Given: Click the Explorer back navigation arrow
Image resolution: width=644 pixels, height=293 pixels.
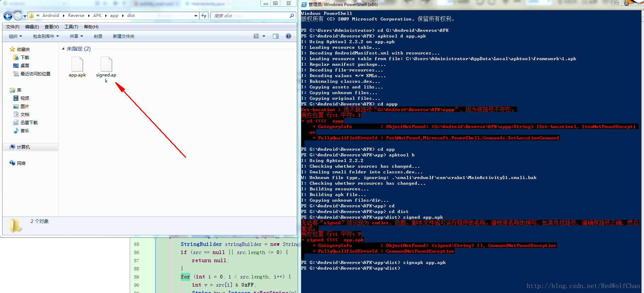Looking at the screenshot, I should coord(8,16).
